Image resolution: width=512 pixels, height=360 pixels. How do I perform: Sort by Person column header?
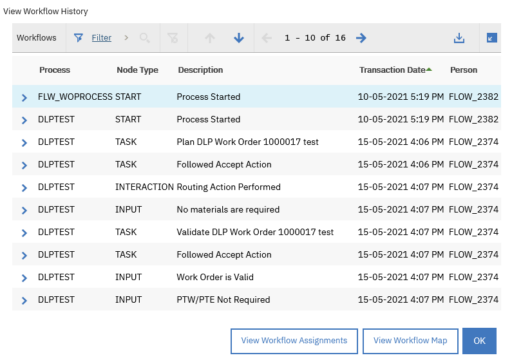(x=464, y=70)
